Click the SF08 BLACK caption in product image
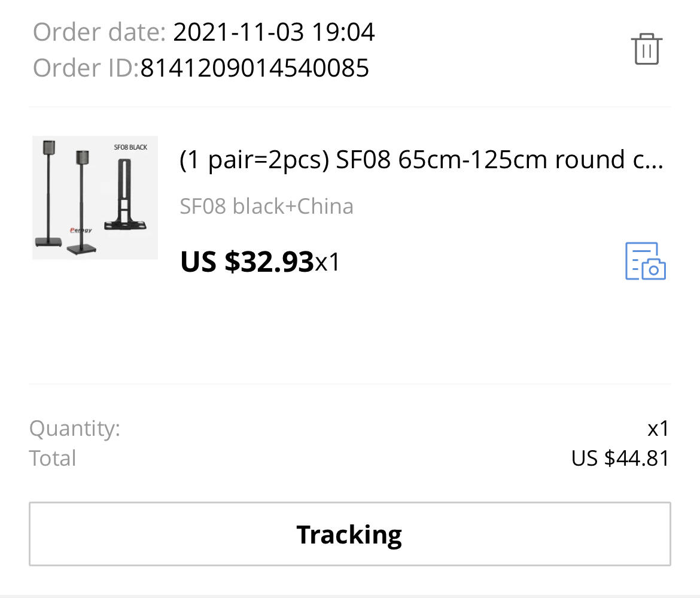Viewport: 700px width, 598px height. pos(130,147)
